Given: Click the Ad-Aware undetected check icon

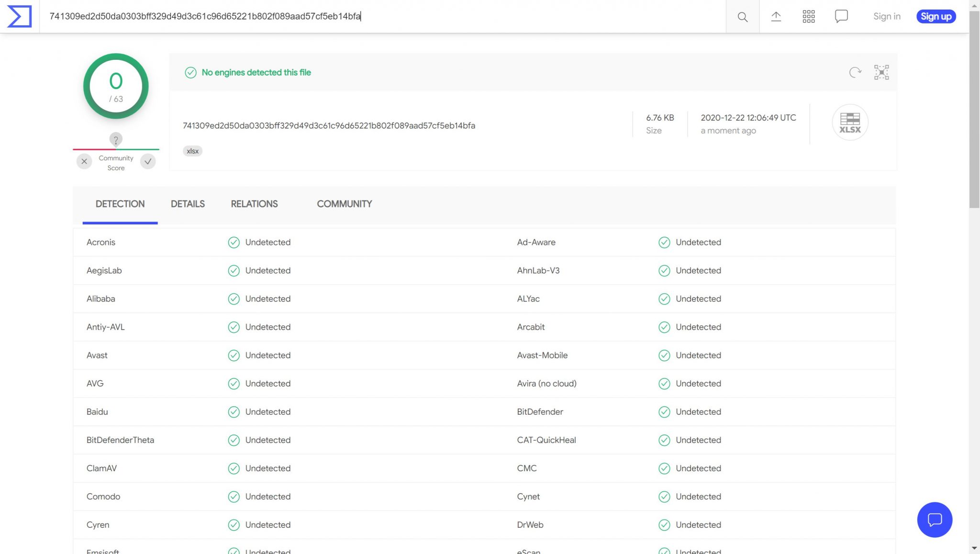Looking at the screenshot, I should point(664,243).
